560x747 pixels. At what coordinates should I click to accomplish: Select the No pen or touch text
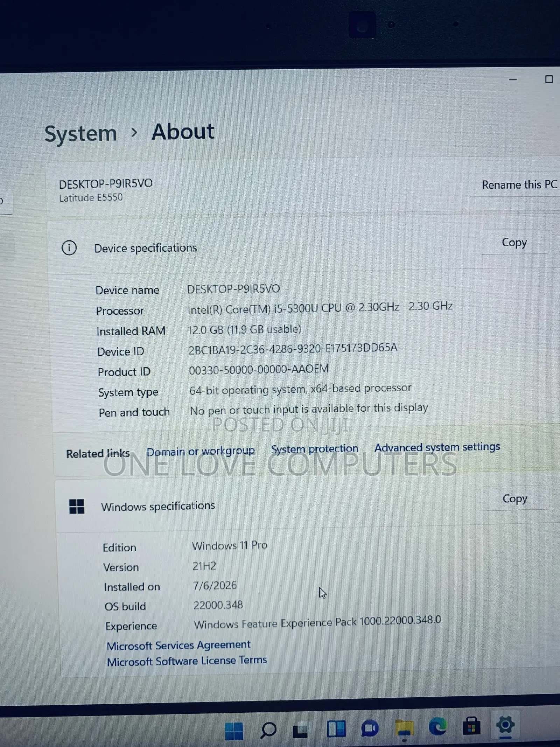(x=309, y=409)
